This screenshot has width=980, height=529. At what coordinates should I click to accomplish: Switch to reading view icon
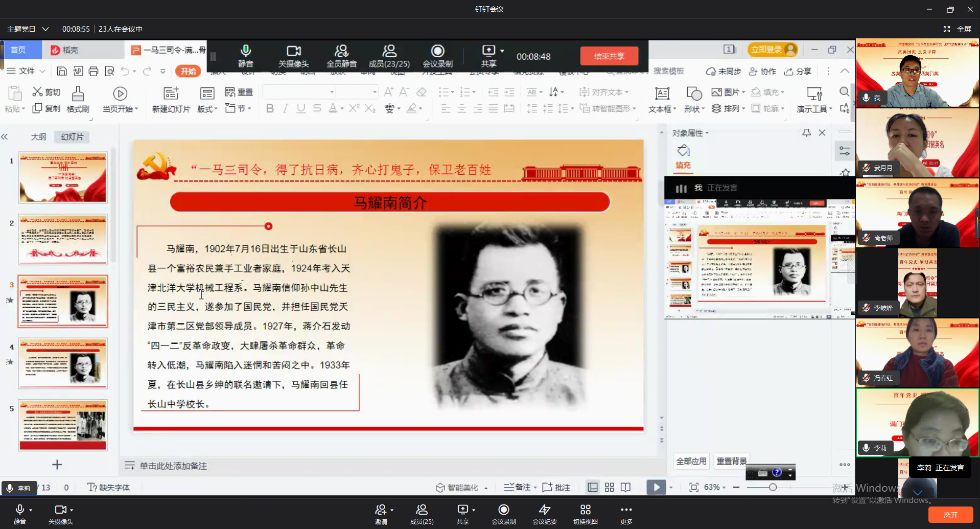pyautogui.click(x=625, y=488)
